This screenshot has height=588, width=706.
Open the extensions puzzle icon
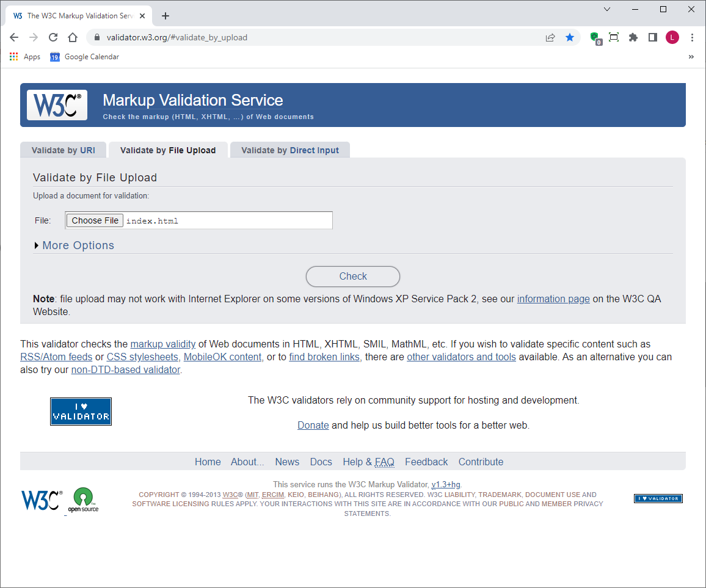(x=633, y=37)
